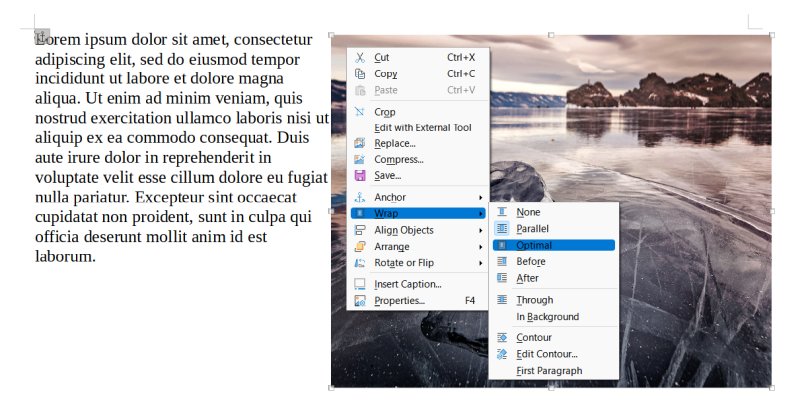The width and height of the screenshot is (800, 410).
Task: Click the Insert Caption icon
Action: pos(360,284)
